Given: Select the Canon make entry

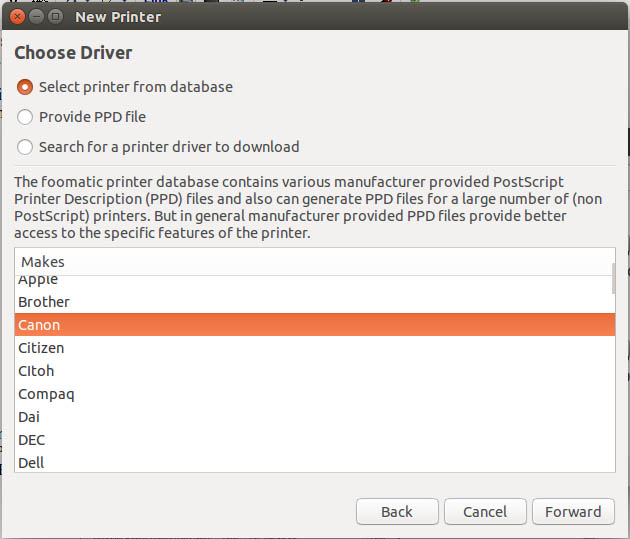Looking at the screenshot, I should pyautogui.click(x=40, y=325).
